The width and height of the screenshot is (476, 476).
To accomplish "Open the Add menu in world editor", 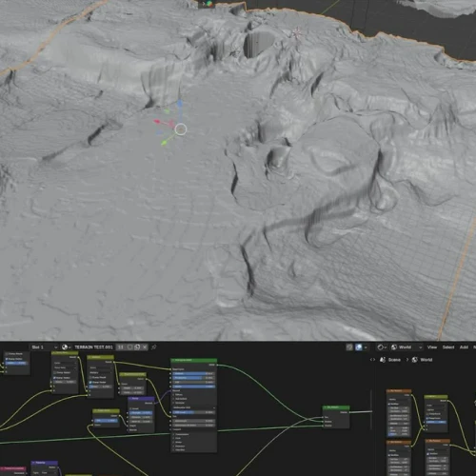I will [464, 347].
